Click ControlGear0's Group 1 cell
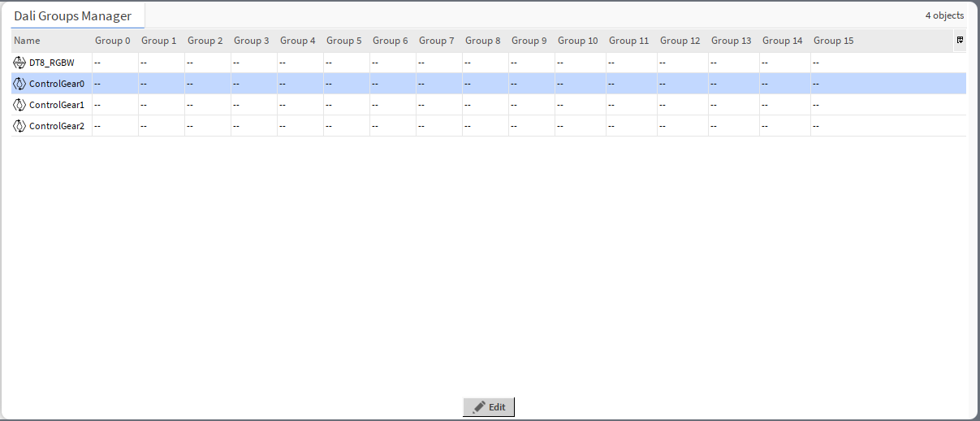The height and width of the screenshot is (421, 980). pos(162,84)
